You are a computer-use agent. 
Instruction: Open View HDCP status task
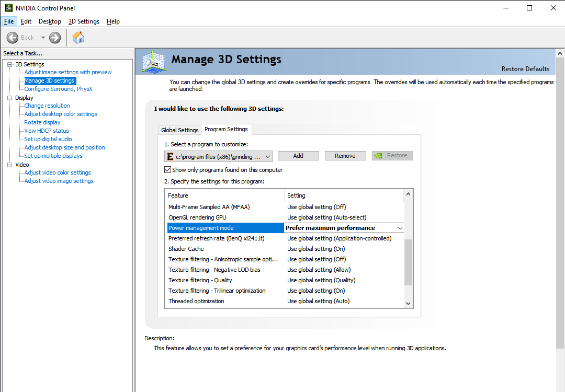(x=47, y=131)
